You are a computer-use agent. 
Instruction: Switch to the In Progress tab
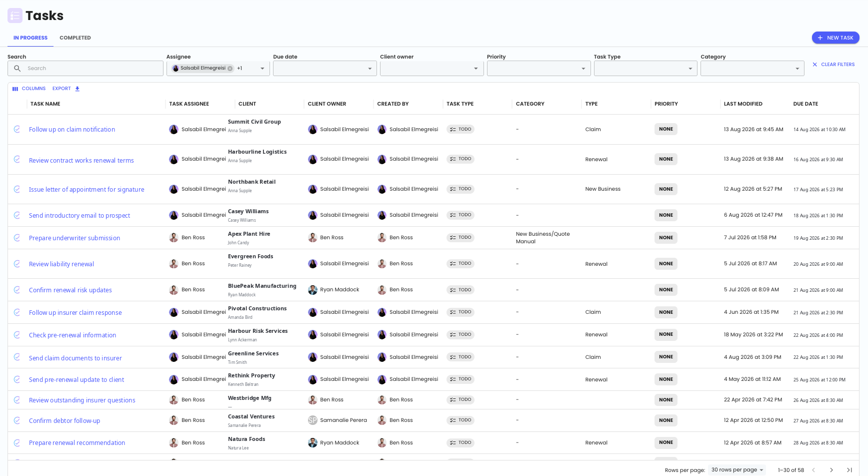[x=30, y=38]
